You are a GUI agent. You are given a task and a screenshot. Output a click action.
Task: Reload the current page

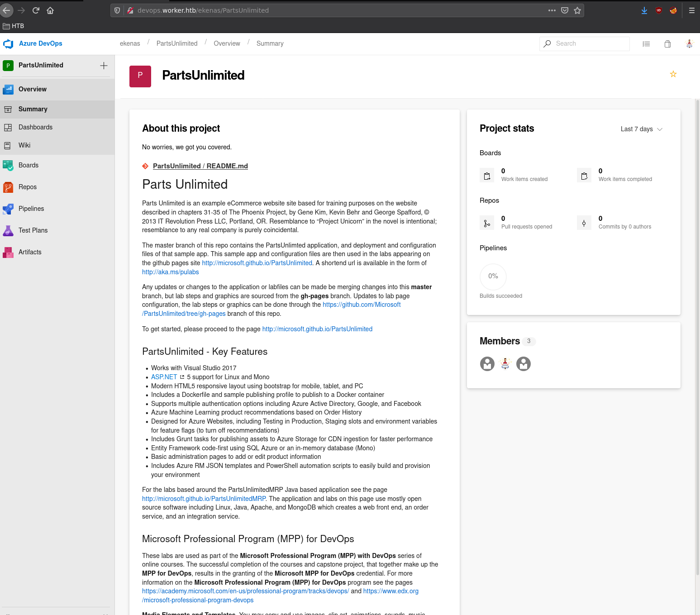point(36,10)
